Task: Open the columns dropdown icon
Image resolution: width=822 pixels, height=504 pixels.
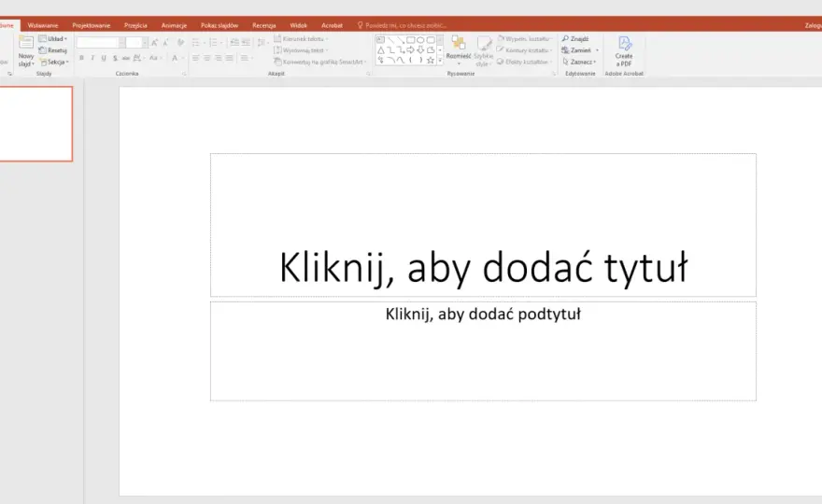Action: click(246, 58)
